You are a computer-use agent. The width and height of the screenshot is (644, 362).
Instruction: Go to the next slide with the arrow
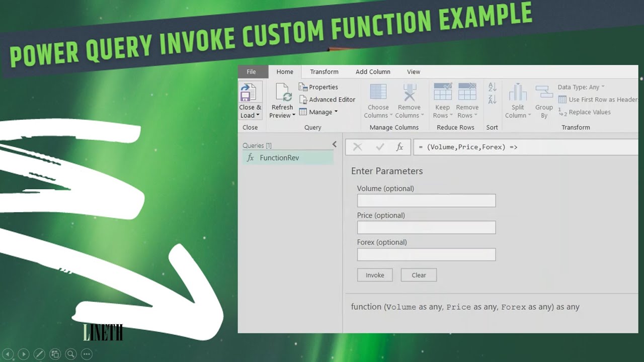[23, 354]
